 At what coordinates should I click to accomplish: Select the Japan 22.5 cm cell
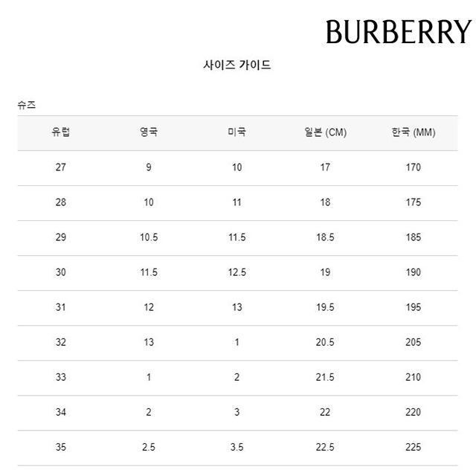(325, 447)
